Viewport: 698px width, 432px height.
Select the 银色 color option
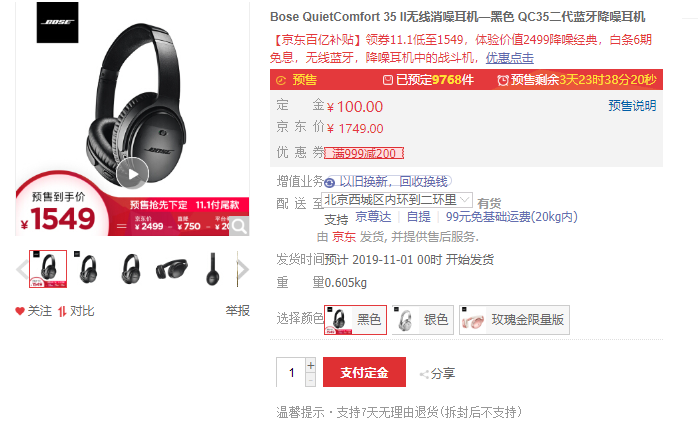click(422, 320)
